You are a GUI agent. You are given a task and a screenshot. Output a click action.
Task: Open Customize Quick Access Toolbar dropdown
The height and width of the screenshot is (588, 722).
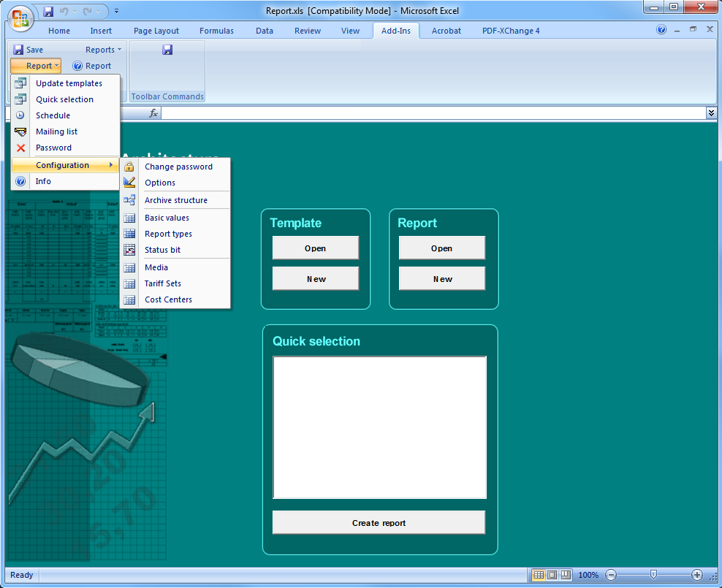tap(117, 12)
